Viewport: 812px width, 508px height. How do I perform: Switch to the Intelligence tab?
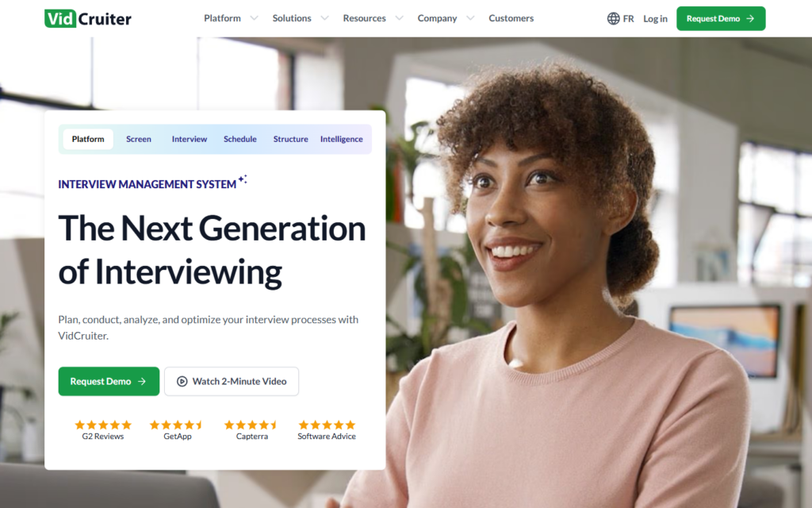[x=341, y=139]
